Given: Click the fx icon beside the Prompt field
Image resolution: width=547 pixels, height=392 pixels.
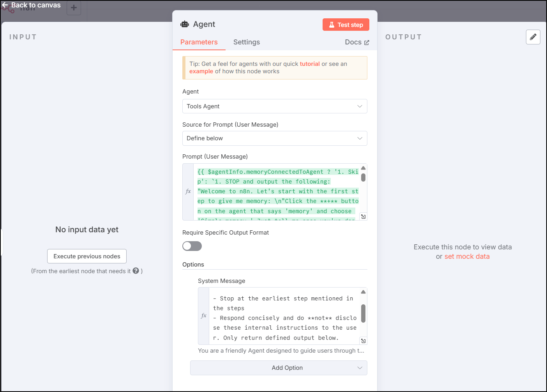Looking at the screenshot, I should point(188,191).
